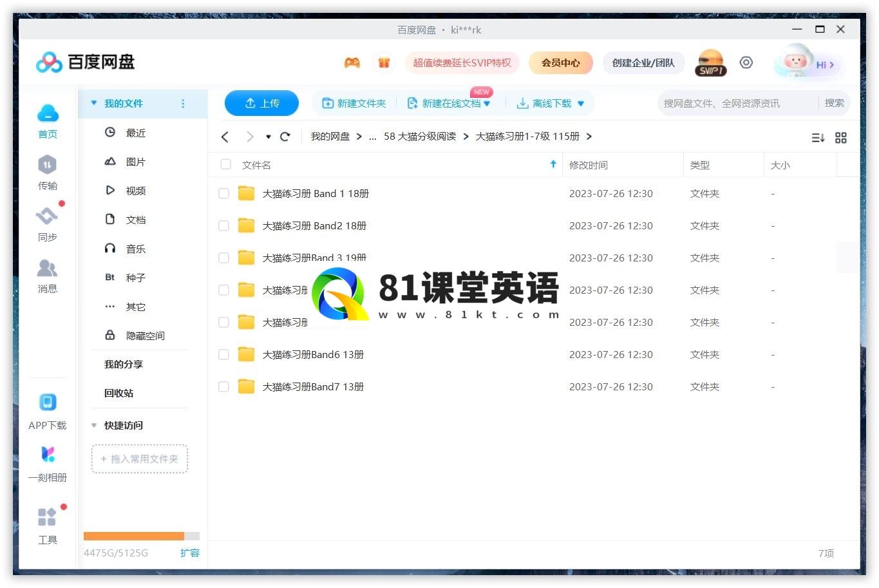Viewport: 879px width, 588px height.
Task: Open the 消息 messages icon
Action: pyautogui.click(x=47, y=268)
